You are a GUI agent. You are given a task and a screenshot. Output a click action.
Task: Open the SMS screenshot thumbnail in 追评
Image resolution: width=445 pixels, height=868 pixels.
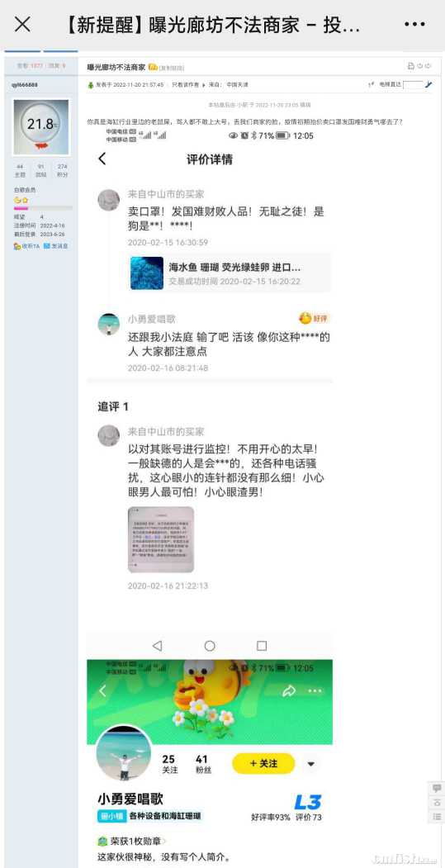click(x=161, y=539)
